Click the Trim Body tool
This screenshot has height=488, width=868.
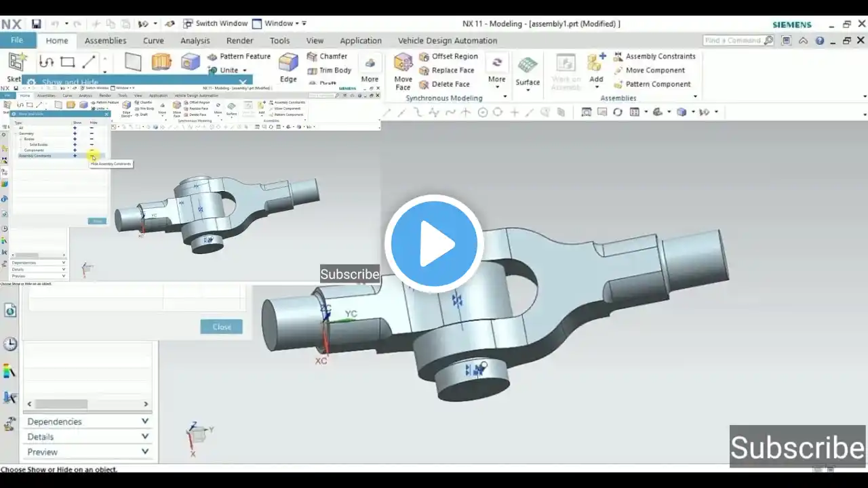[330, 70]
